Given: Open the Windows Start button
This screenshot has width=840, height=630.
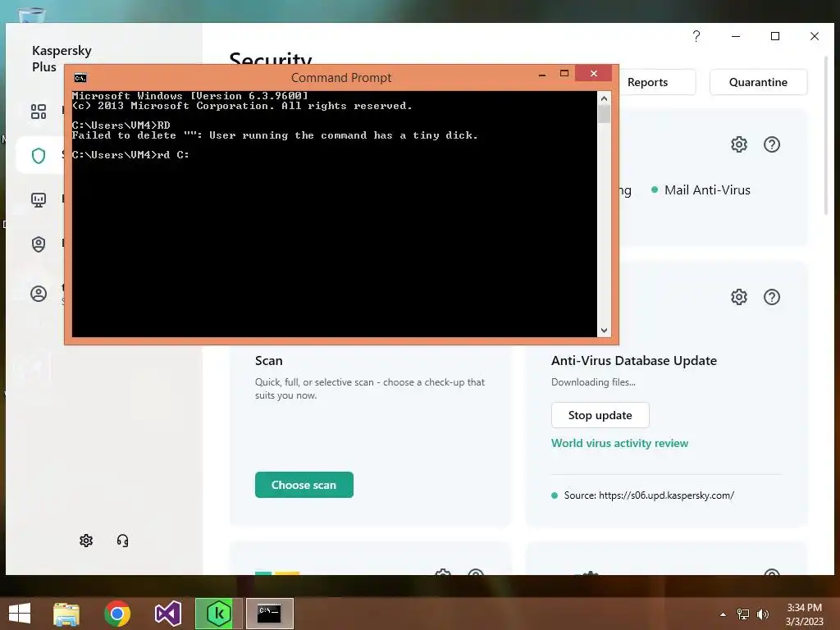Looking at the screenshot, I should (20, 614).
